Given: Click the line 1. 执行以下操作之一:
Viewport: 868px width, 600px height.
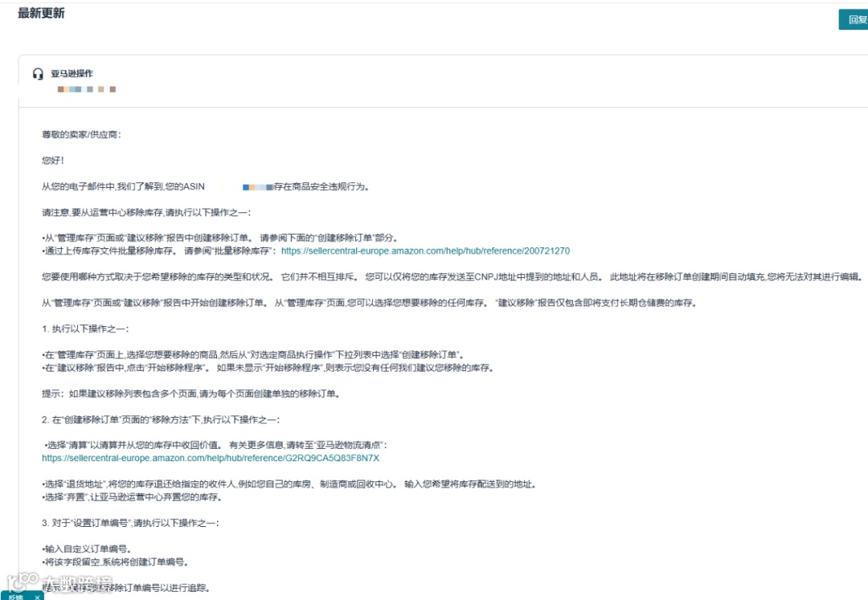Looking at the screenshot, I should click(85, 329).
